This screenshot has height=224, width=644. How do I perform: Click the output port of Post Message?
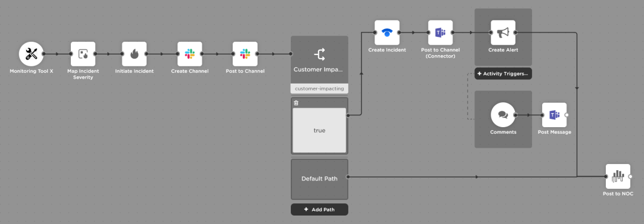click(567, 115)
